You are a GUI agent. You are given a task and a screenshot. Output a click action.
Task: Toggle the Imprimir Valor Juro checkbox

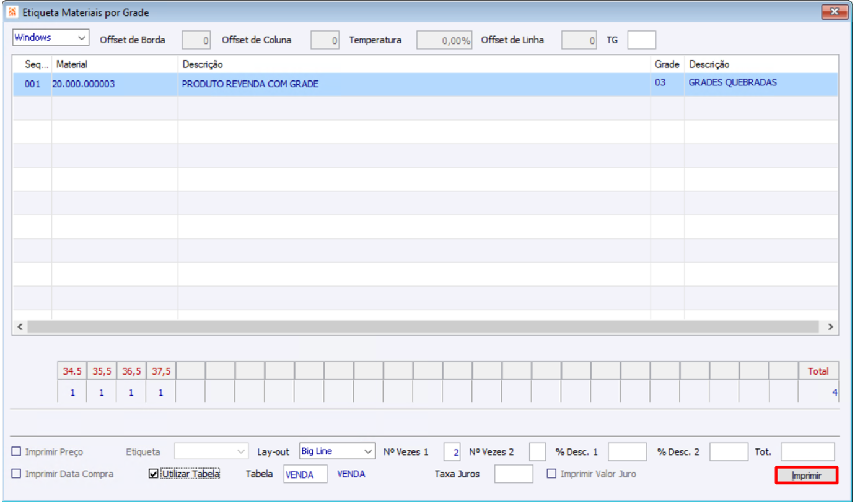551,474
